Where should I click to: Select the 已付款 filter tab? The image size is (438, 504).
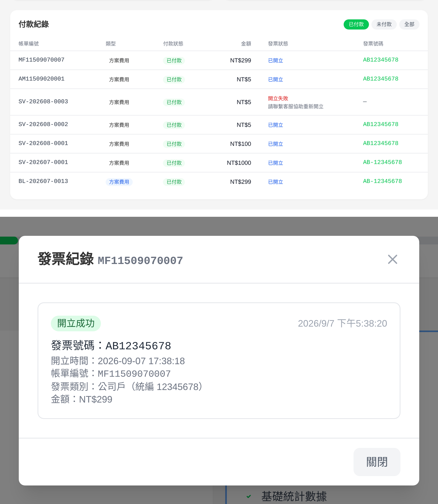tap(356, 24)
